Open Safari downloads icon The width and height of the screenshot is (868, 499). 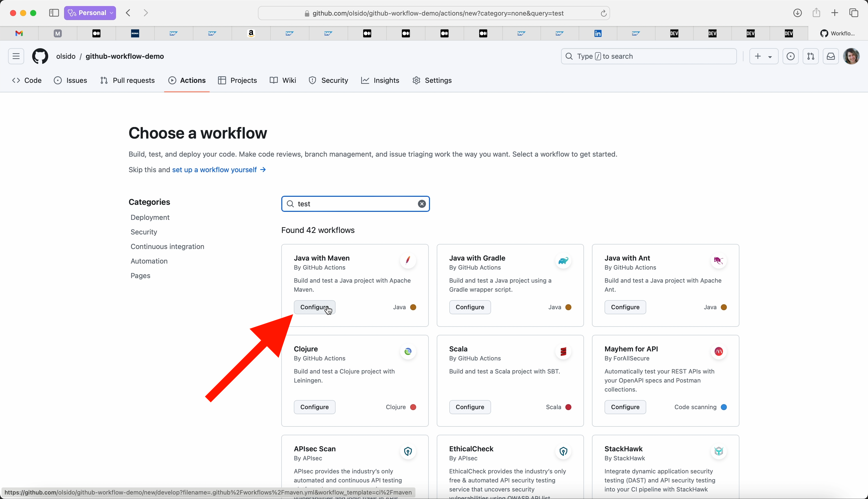pos(797,13)
